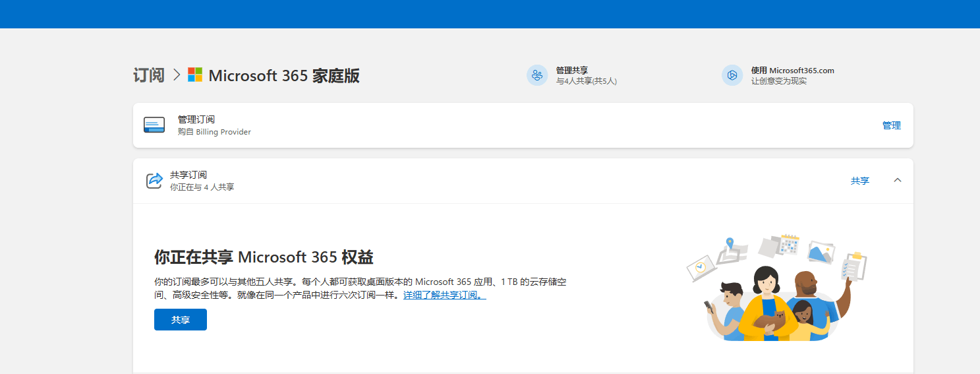Click the 订阅 breadcrumb link
The image size is (980, 374).
pyautogui.click(x=149, y=75)
